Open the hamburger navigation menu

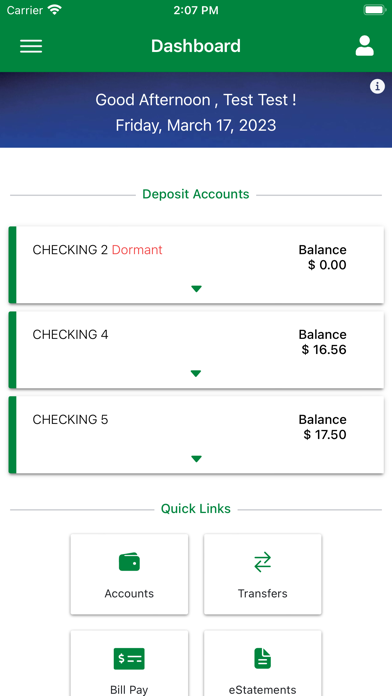click(31, 46)
